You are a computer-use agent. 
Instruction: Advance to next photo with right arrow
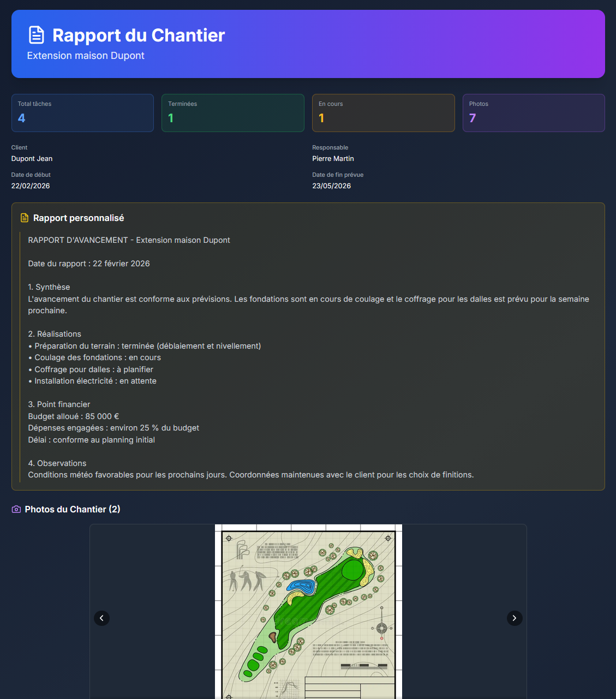tap(514, 618)
